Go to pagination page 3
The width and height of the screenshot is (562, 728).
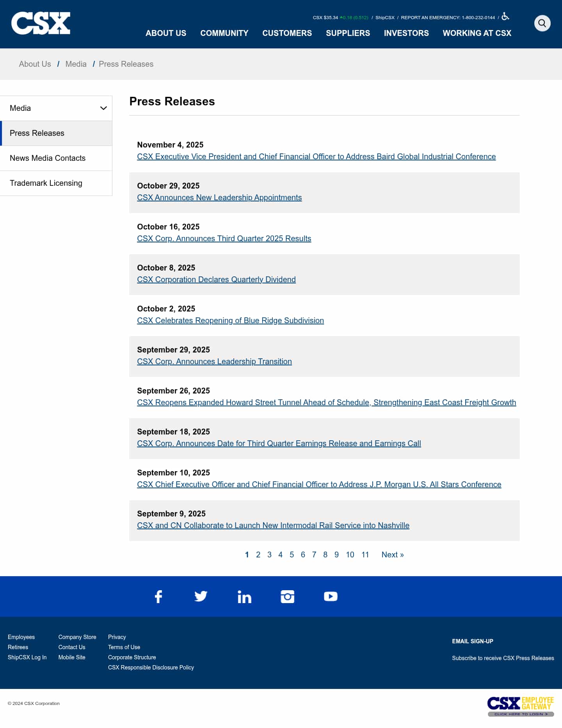coord(269,555)
